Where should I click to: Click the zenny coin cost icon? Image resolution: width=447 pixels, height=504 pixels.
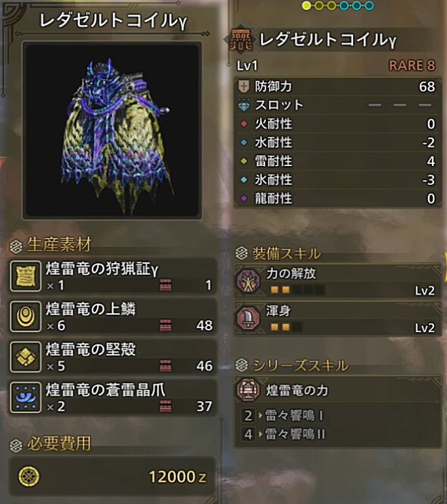pos(29,477)
